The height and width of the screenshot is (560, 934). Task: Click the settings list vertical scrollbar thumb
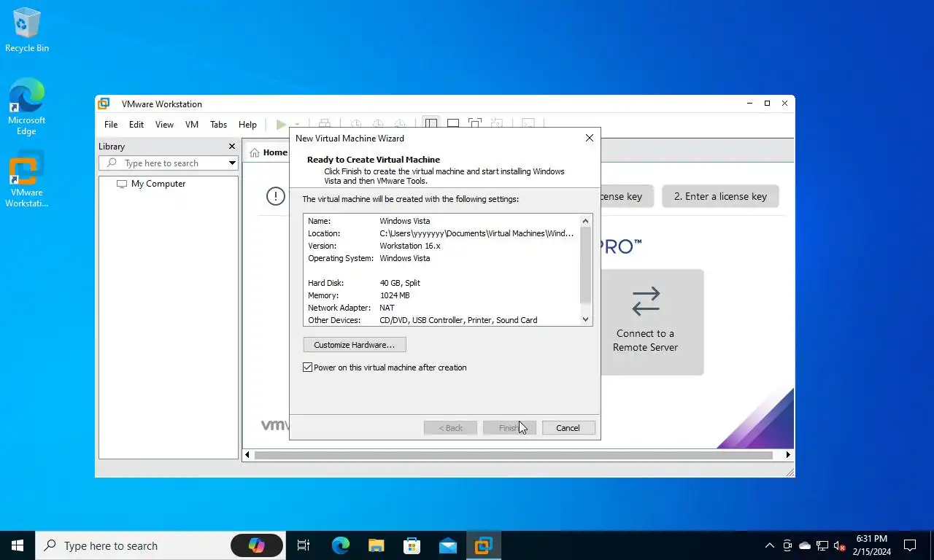point(585,265)
